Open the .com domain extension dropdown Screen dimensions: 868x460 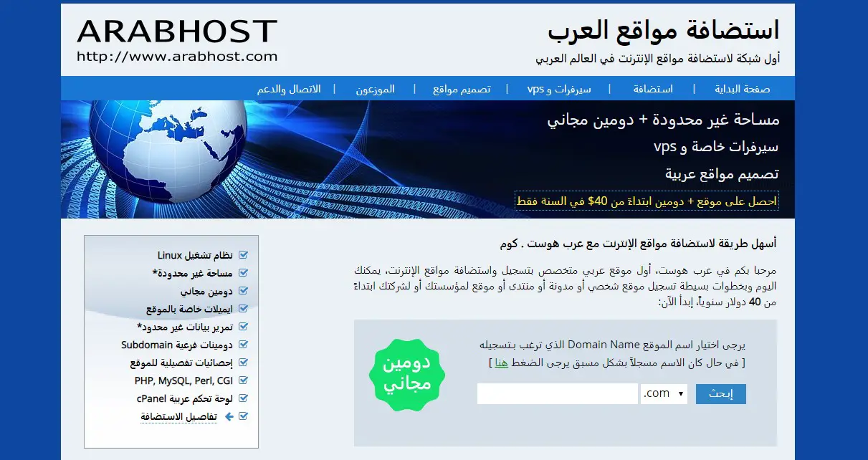click(664, 393)
